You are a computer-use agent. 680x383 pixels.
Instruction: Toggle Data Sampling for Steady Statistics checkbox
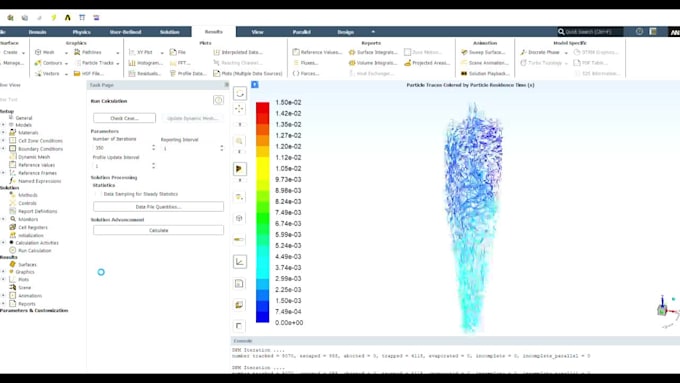(x=98, y=194)
